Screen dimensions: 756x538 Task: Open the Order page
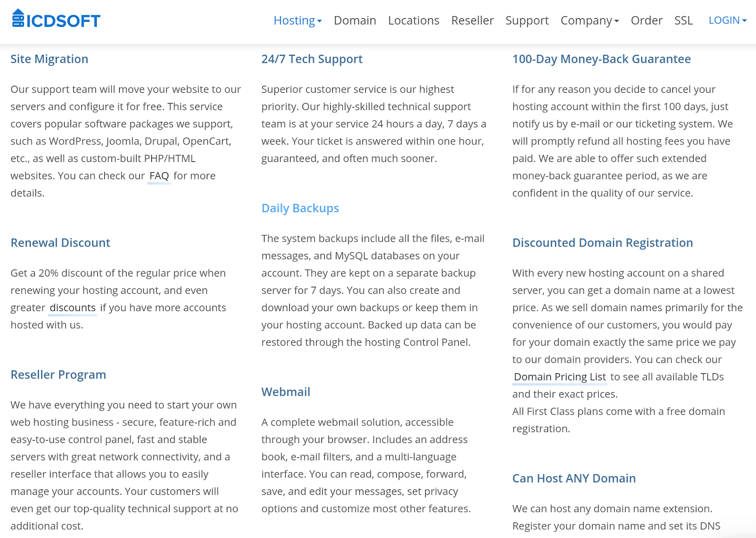pos(646,21)
